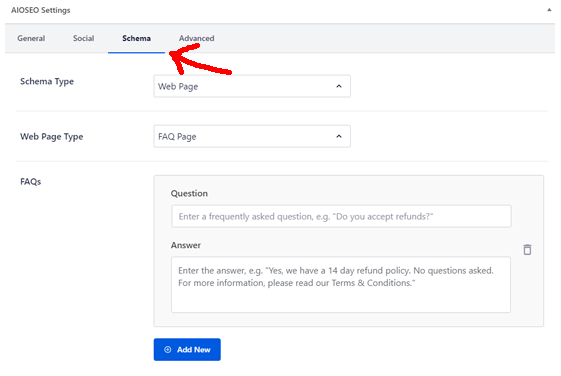Viewport: 561px width, 376px height.
Task: Expand the Web Page Type dropdown showing FAQ Page
Action: [x=252, y=136]
